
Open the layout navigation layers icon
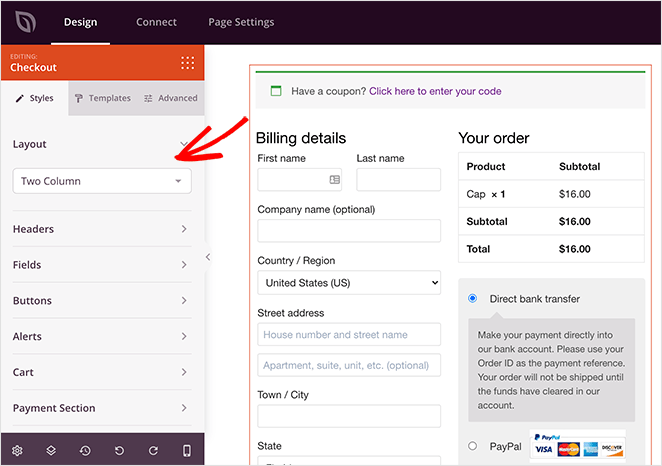coord(51,451)
